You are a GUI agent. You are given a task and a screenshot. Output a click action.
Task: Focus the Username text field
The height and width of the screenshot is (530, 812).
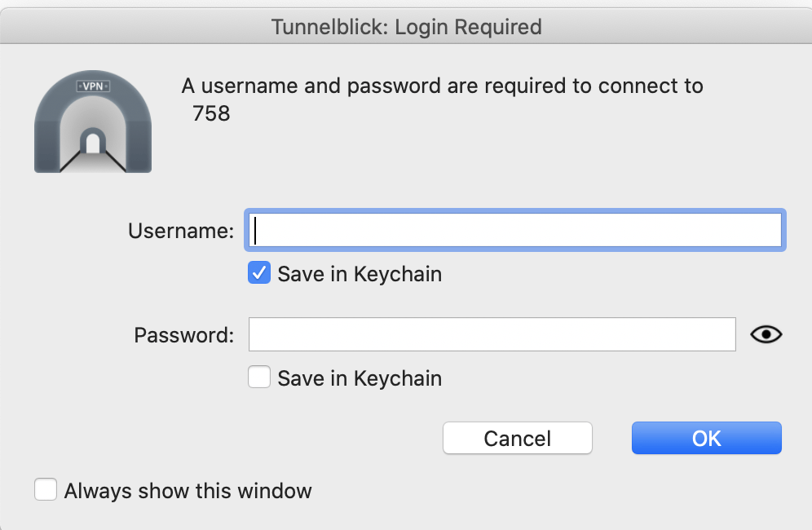click(515, 230)
